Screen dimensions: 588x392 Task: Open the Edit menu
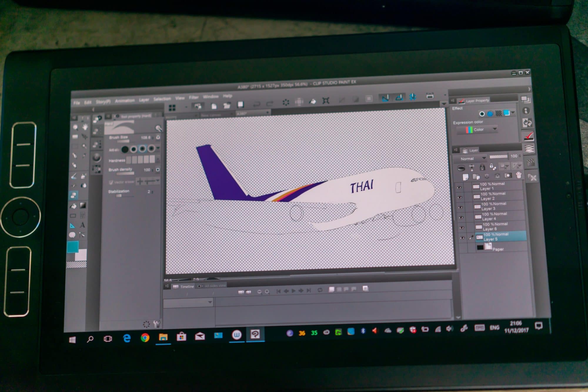click(x=88, y=102)
